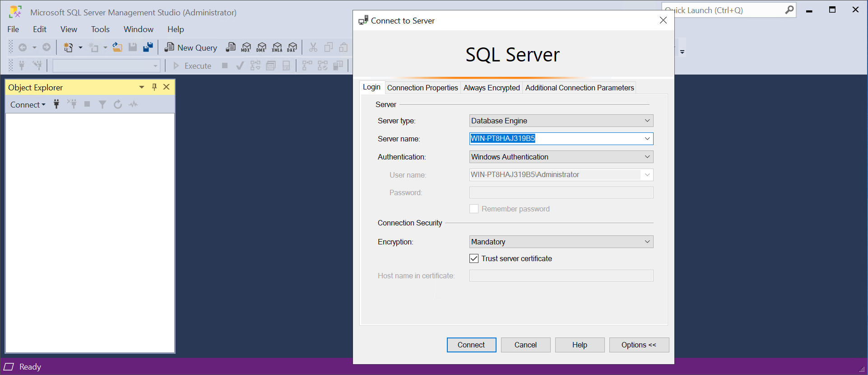Click the Server name text field
The image size is (868, 375).
(556, 139)
